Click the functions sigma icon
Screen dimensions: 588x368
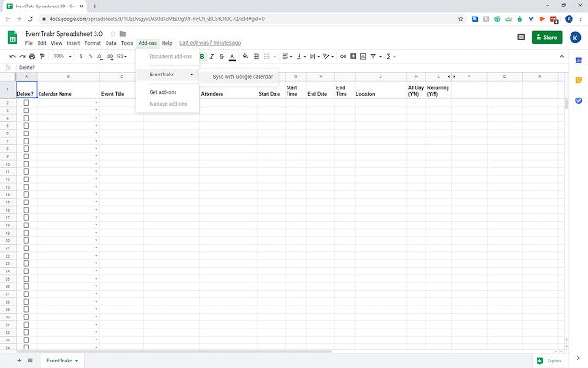389,56
